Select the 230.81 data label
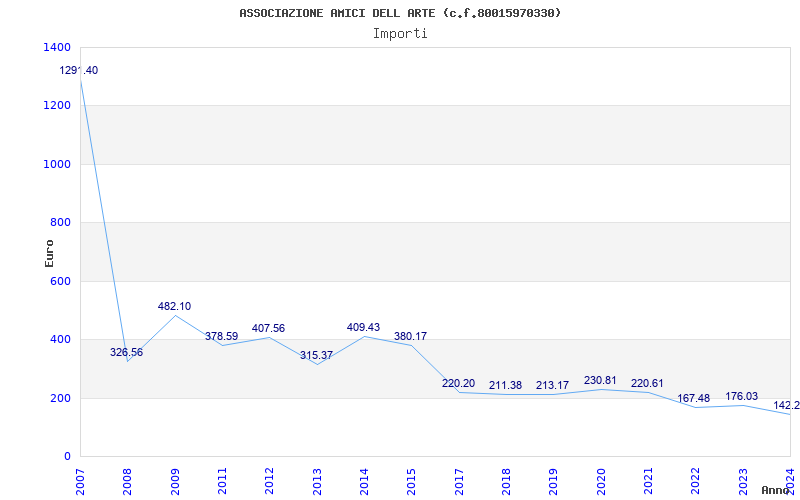Image resolution: width=800 pixels, height=500 pixels. pyautogui.click(x=600, y=380)
